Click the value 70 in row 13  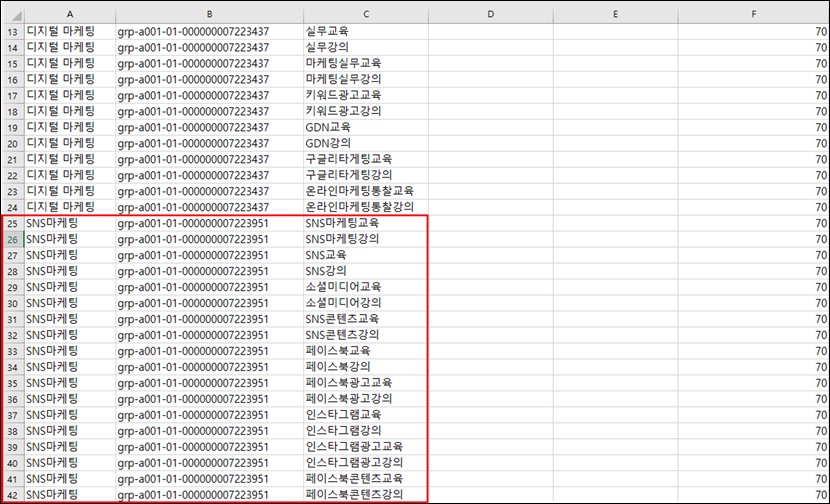(x=754, y=31)
